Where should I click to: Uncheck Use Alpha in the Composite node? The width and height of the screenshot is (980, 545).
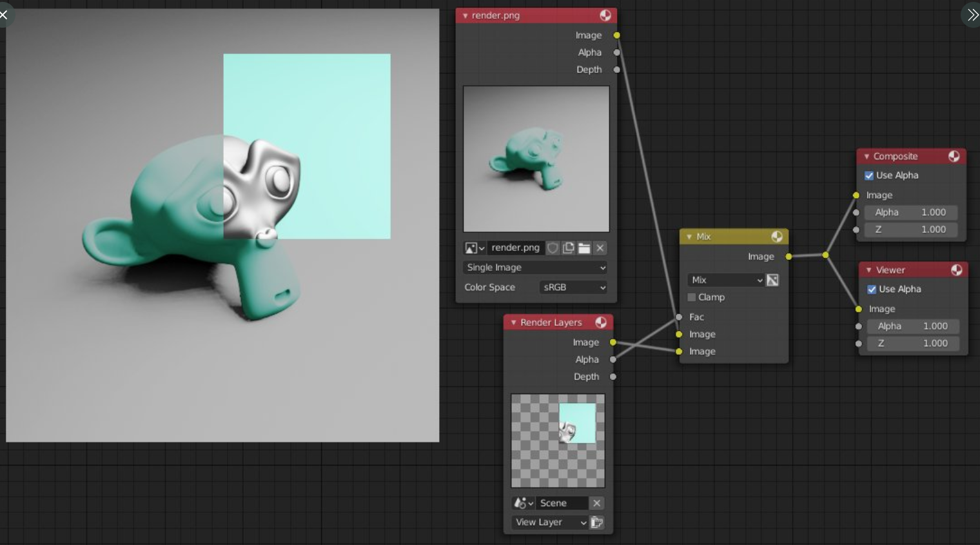(x=869, y=175)
